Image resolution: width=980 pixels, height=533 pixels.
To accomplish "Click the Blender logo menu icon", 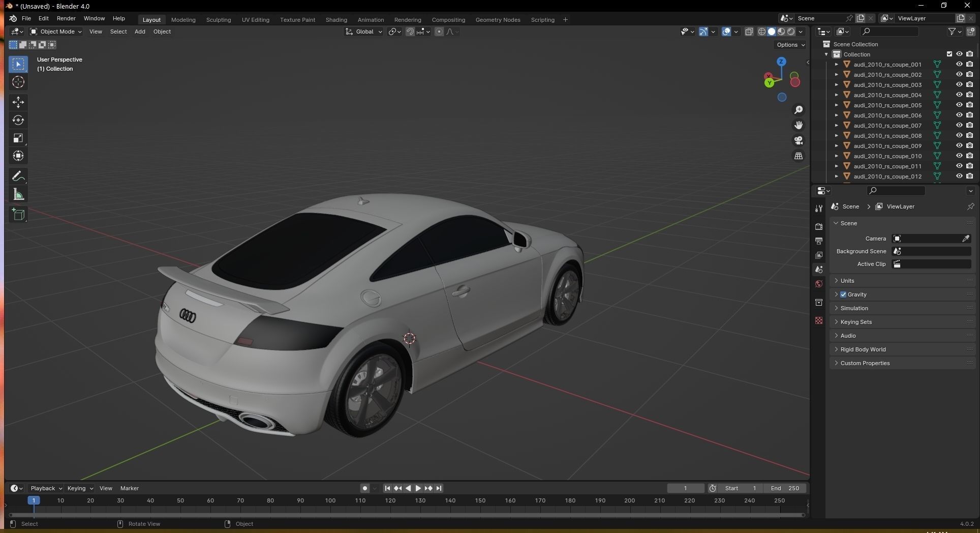I will tap(13, 18).
